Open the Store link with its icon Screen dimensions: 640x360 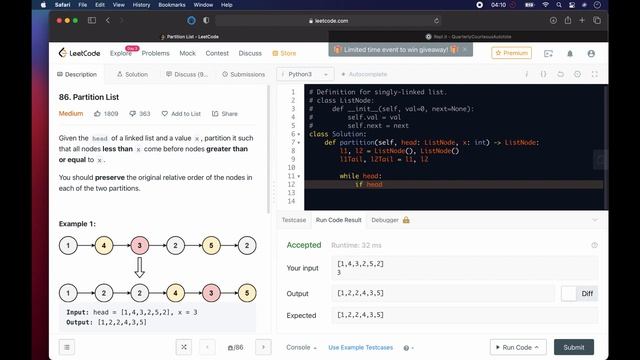pyautogui.click(x=284, y=53)
